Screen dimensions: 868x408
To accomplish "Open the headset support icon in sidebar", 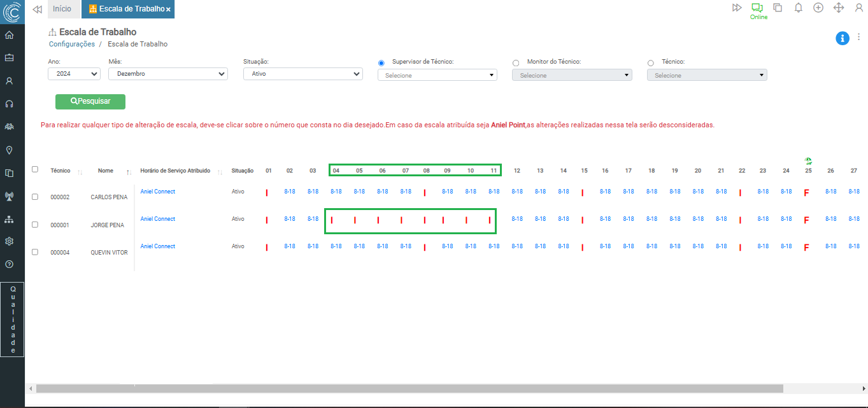I will click(9, 104).
